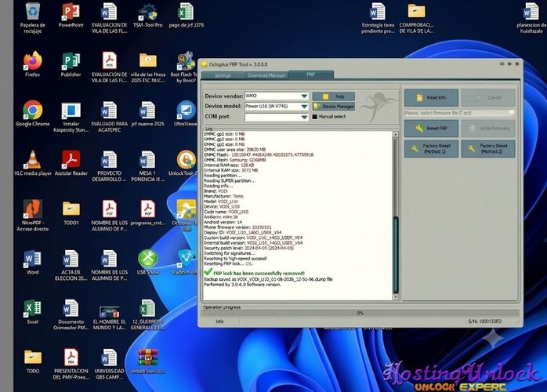
Task: Open the Papelera de reciclaje desktop icon
Action: [32, 17]
